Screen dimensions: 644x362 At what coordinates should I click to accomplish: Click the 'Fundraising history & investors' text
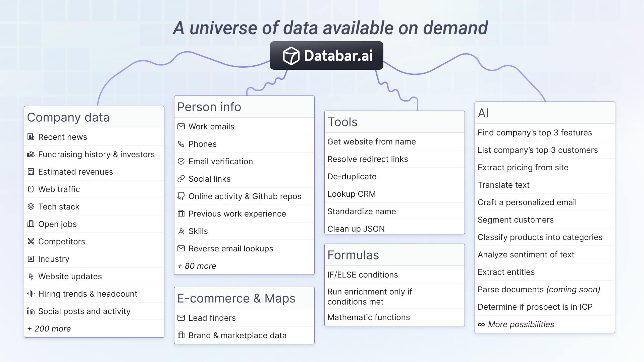pyautogui.click(x=97, y=154)
